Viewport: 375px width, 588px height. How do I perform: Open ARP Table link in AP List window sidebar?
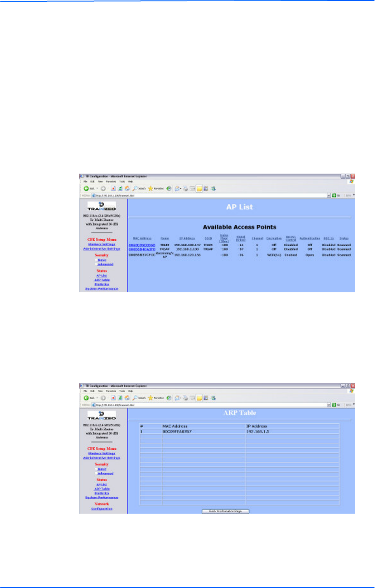click(x=101, y=280)
